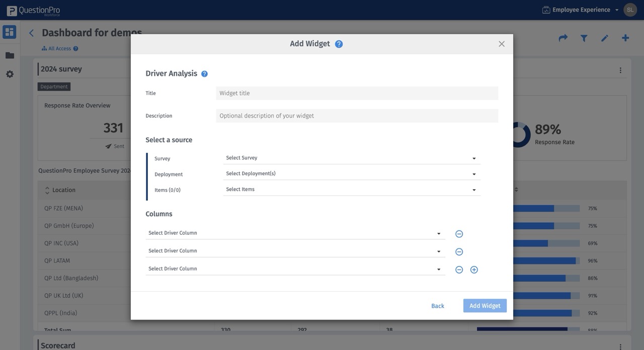644x350 pixels.
Task: Open the settings gear in sidebar
Action: pyautogui.click(x=10, y=74)
